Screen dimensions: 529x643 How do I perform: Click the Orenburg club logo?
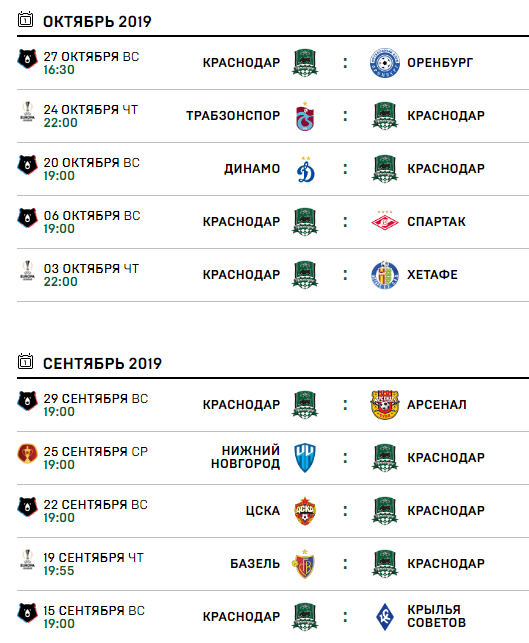(x=384, y=63)
